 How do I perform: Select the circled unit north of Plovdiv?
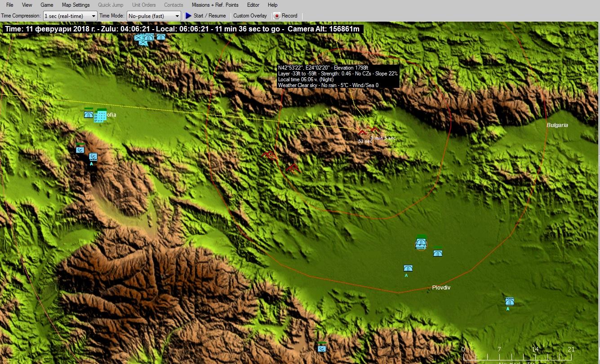coord(421,244)
